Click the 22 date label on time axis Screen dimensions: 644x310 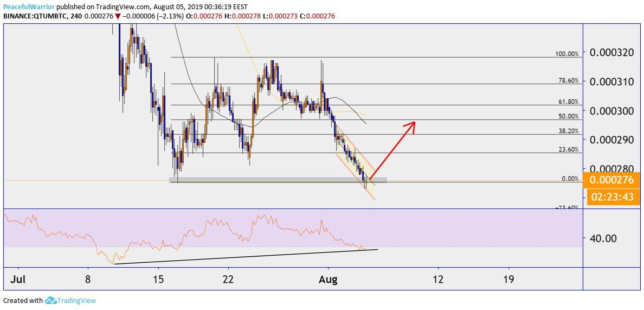click(228, 280)
